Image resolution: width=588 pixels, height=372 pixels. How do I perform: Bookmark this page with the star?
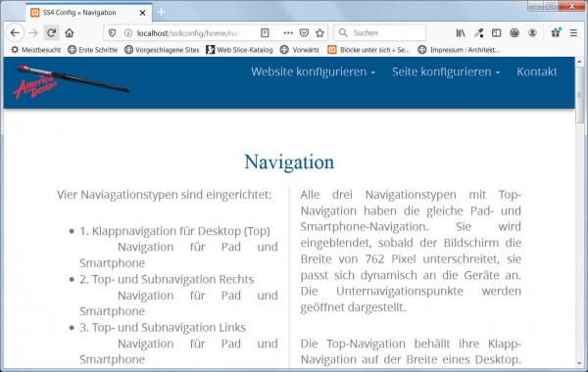[319, 33]
